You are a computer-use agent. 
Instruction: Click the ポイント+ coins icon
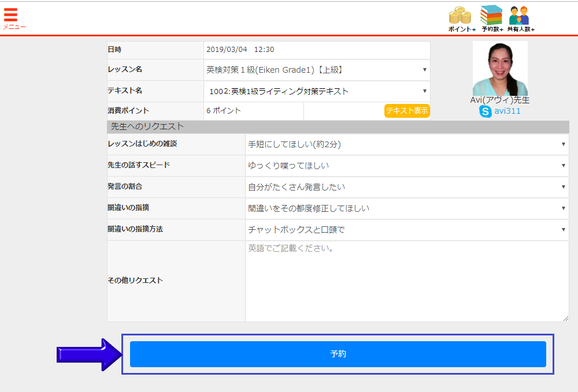pyautogui.click(x=460, y=16)
